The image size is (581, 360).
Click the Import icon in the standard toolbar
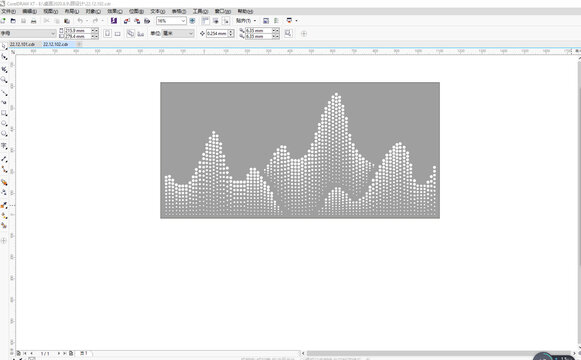(x=127, y=21)
